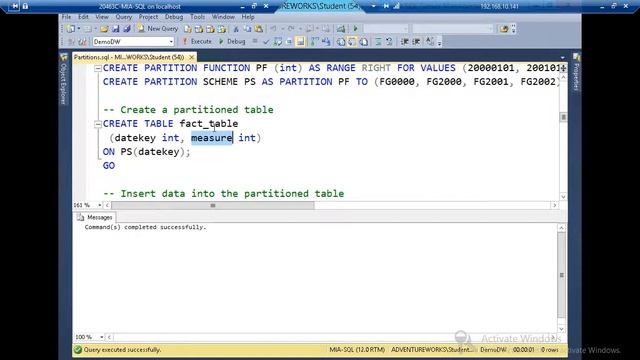This screenshot has width=640, height=360.
Task: Click the Copy icon in the toolbar
Action: point(247,29)
